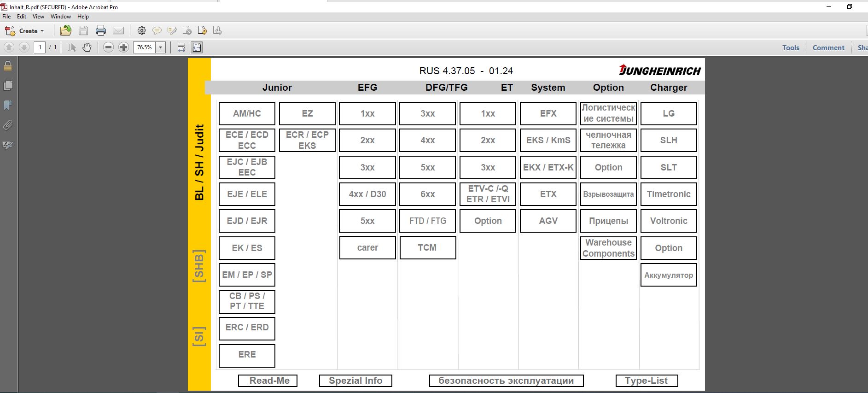
Task: Click the [SI] sidebar label
Action: (x=199, y=336)
